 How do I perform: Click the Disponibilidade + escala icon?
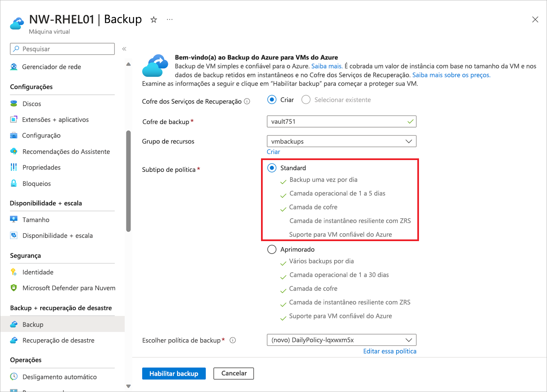point(14,236)
